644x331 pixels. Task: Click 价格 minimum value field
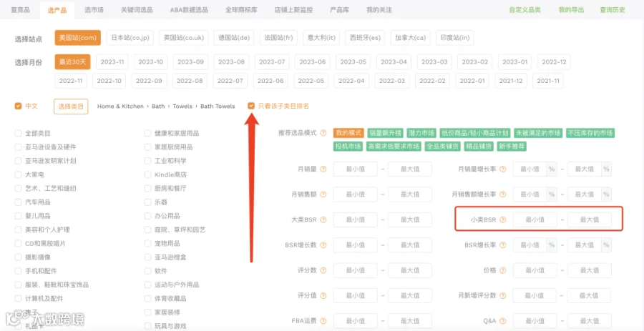pos(535,270)
